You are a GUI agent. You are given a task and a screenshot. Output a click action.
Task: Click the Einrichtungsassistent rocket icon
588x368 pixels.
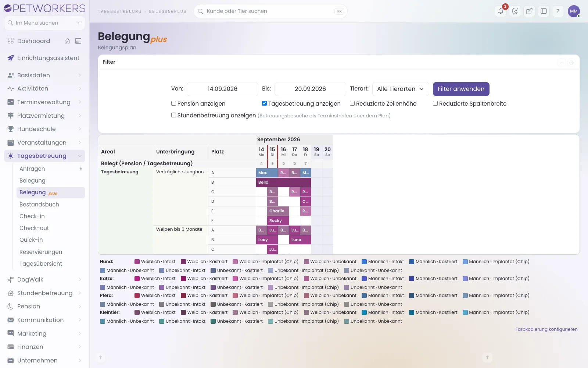11,58
